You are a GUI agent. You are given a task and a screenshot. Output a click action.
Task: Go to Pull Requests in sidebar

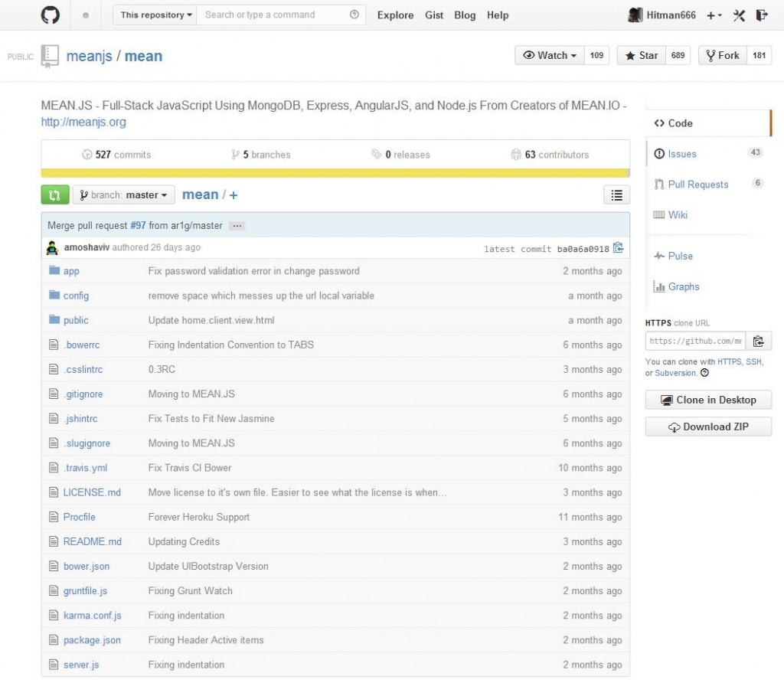pos(697,185)
